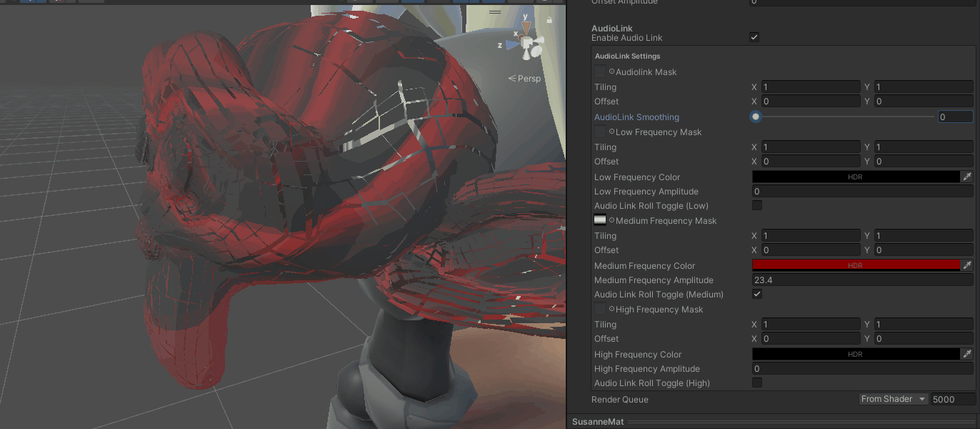This screenshot has width=980, height=429.
Task: Enable Audio Link Roll Toggle (Low)
Action: click(757, 205)
